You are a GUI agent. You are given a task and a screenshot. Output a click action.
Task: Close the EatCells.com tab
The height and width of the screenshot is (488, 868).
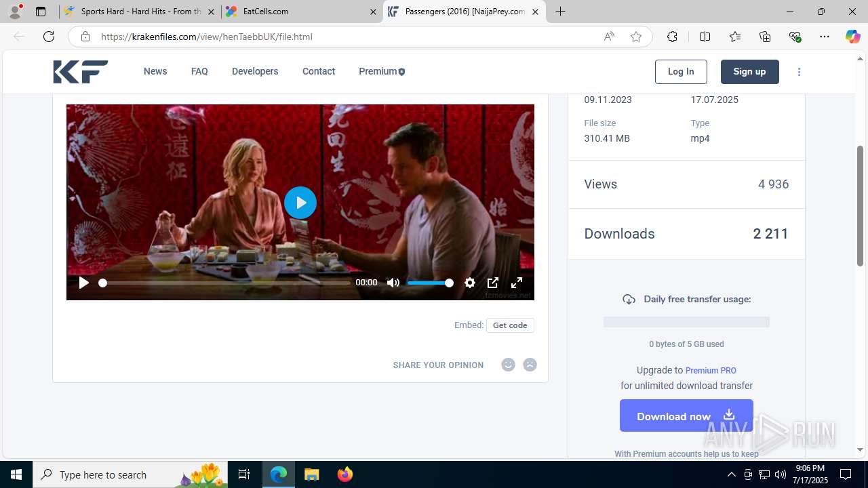pos(373,12)
